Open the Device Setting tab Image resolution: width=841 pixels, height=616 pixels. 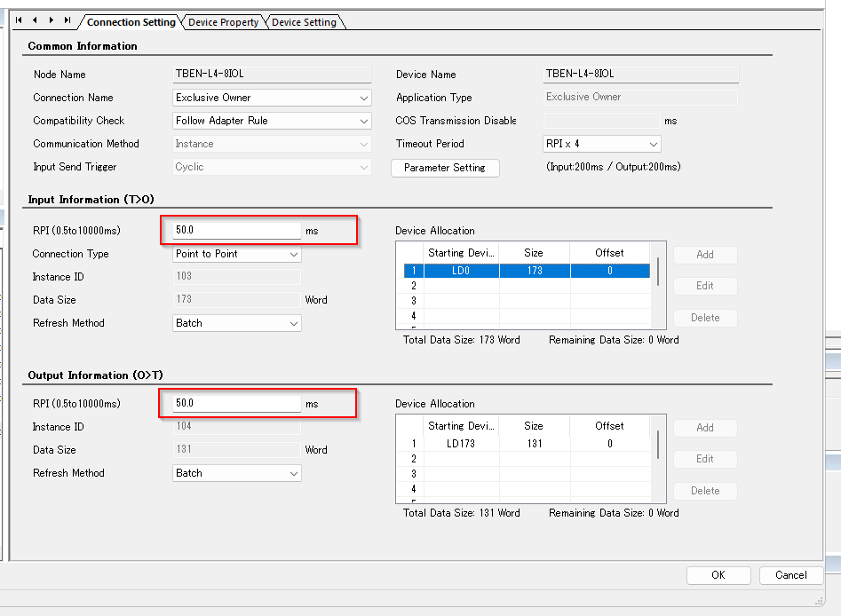[x=304, y=22]
